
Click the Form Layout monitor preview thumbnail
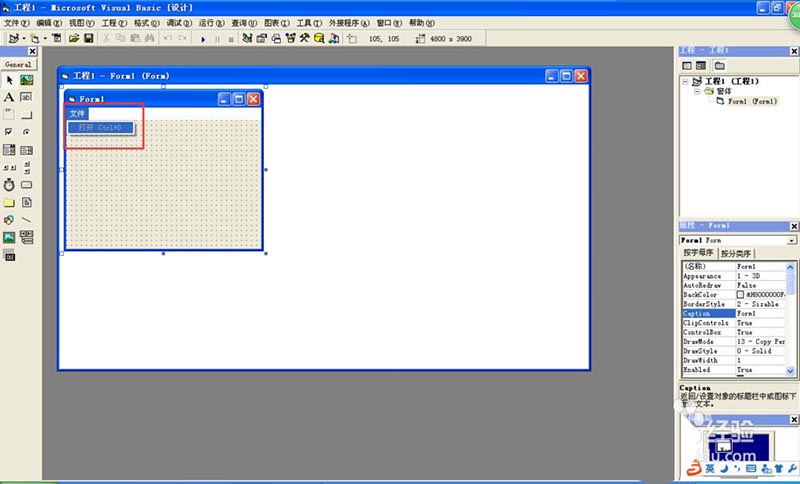pos(739,448)
